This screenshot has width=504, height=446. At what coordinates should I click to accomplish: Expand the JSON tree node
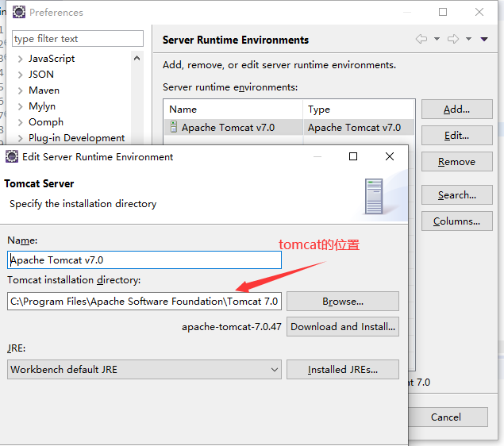coord(21,75)
